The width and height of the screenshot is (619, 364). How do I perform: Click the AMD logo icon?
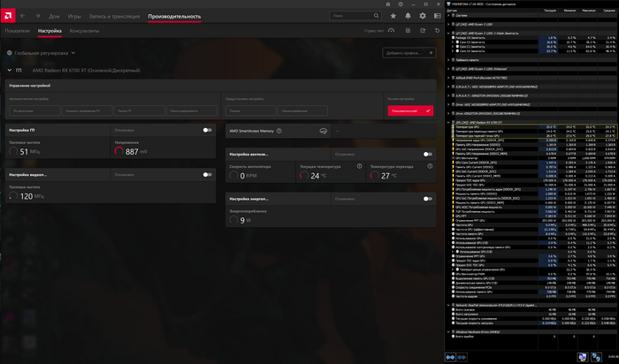coord(8,16)
